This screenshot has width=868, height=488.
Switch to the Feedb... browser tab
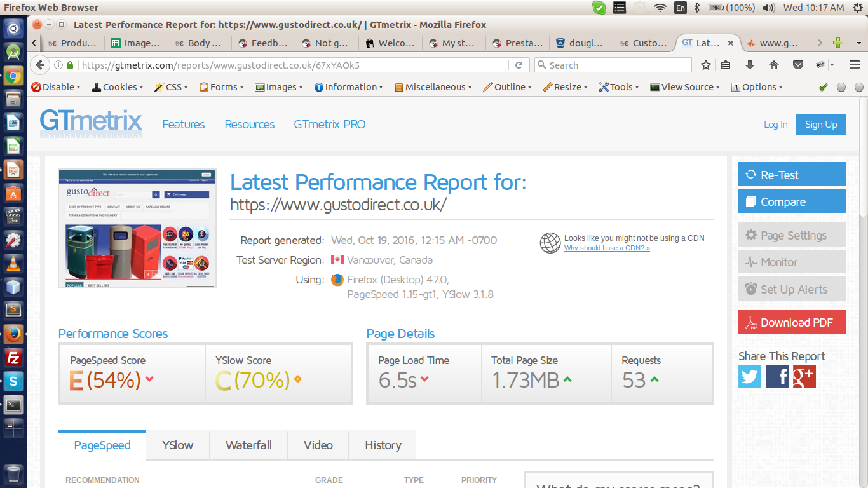[263, 43]
